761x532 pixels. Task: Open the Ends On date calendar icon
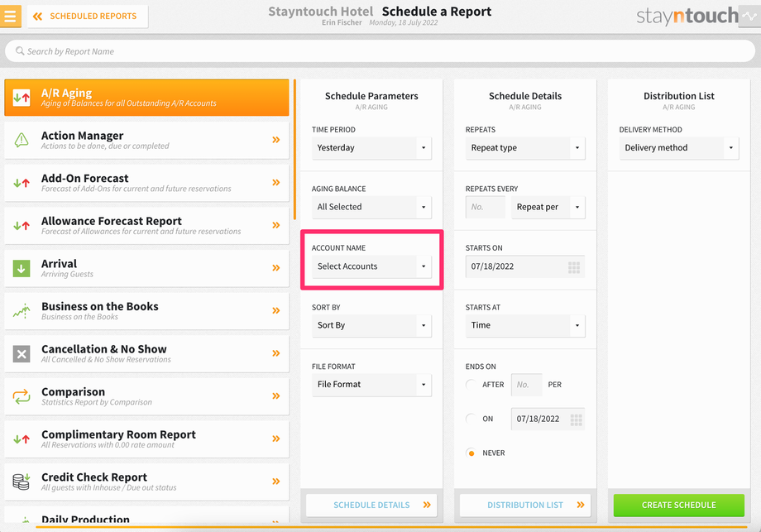(576, 419)
